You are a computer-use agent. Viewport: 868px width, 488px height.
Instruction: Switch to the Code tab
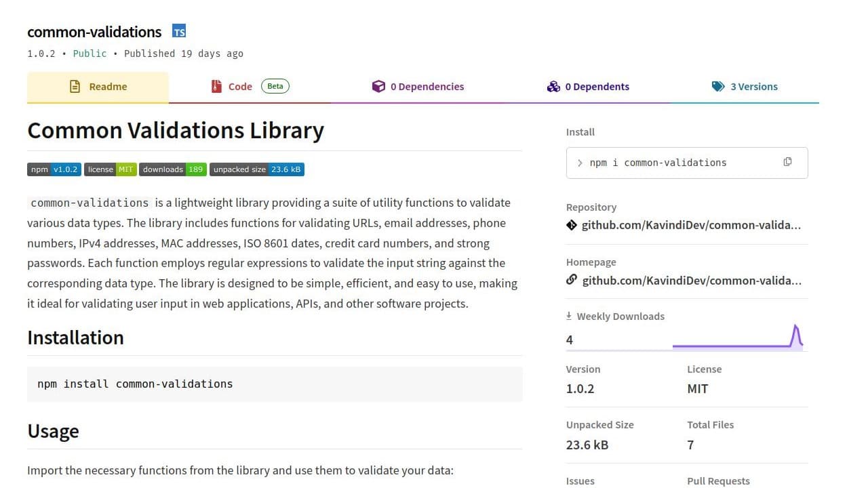250,87
